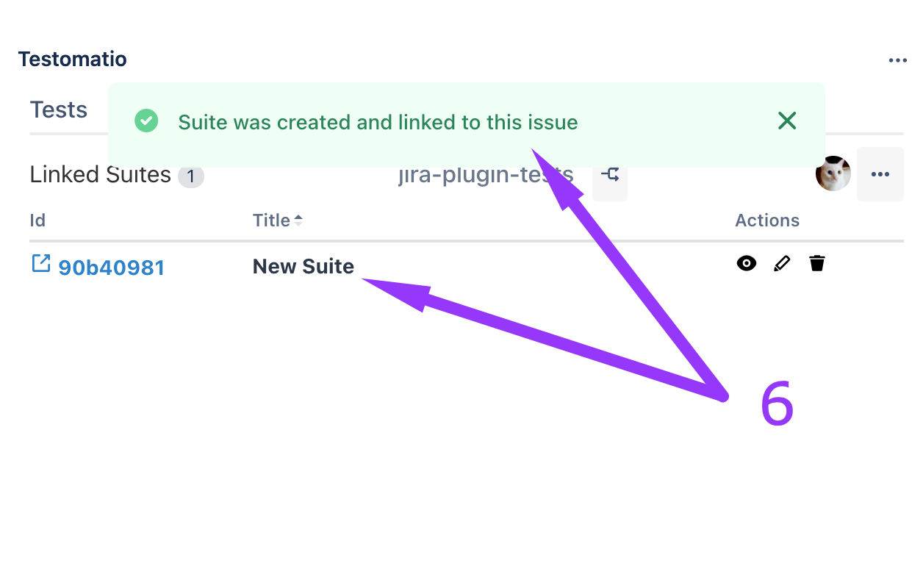Image resolution: width=923 pixels, height=588 pixels.
Task: Open the more actions button beside avatar
Action: 880,174
